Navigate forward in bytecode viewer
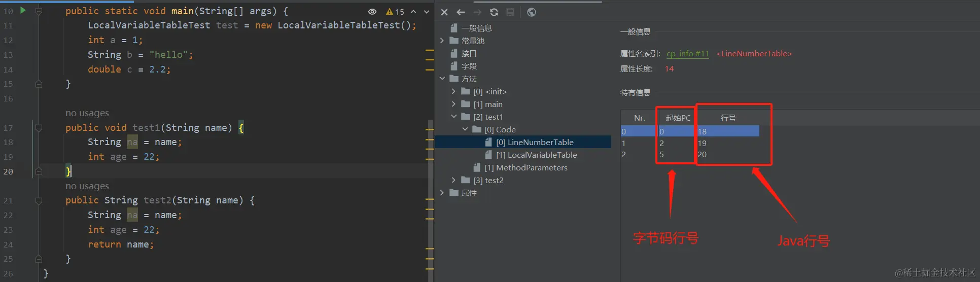The width and height of the screenshot is (980, 282). 477,12
